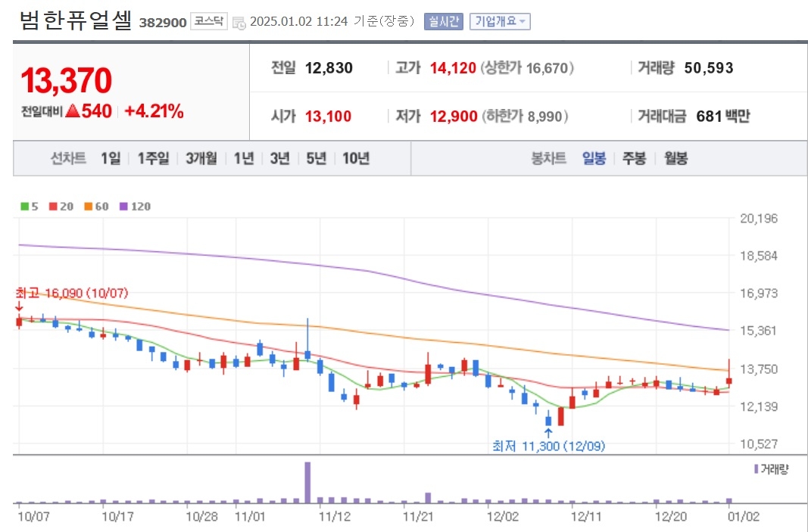Click the 상한가 16,670 text

(526, 68)
